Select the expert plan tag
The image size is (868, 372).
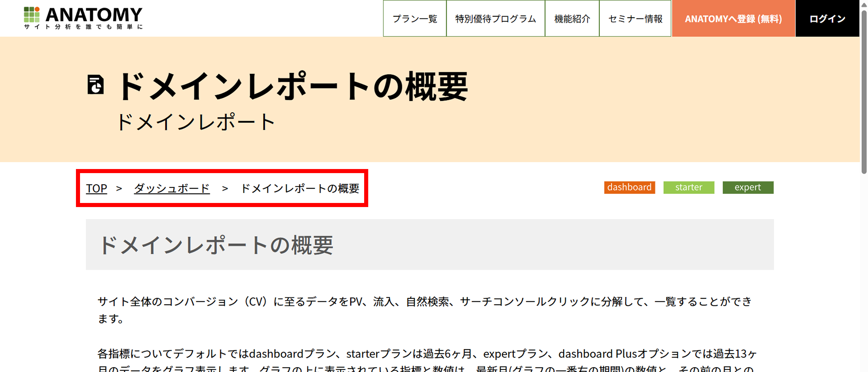(748, 187)
